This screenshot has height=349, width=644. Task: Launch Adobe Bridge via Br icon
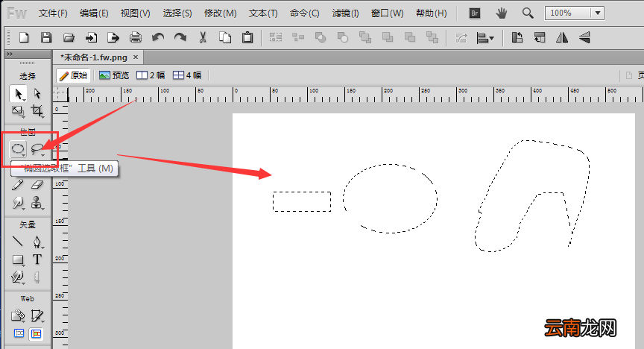[475, 13]
